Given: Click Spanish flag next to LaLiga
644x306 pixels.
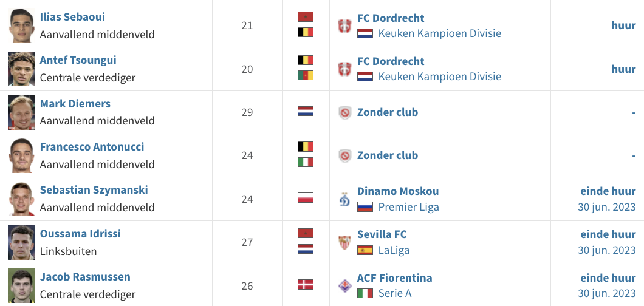Looking at the screenshot, I should pyautogui.click(x=365, y=250).
